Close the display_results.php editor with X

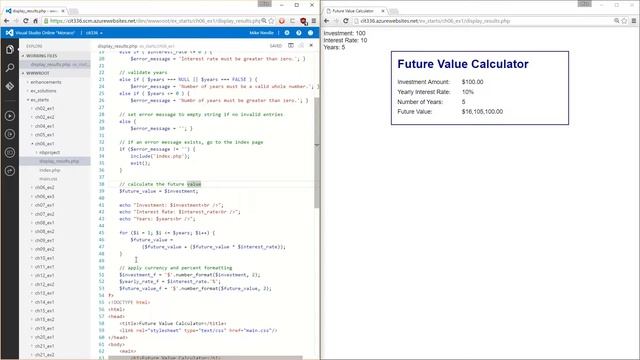(311, 46)
